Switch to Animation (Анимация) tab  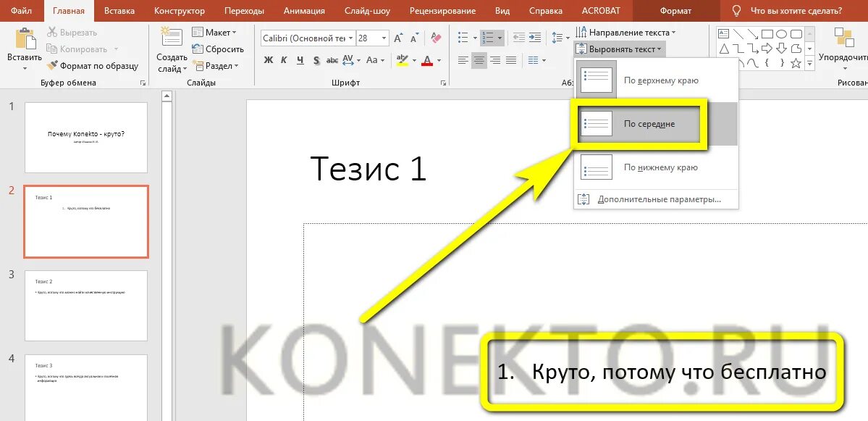pyautogui.click(x=304, y=11)
